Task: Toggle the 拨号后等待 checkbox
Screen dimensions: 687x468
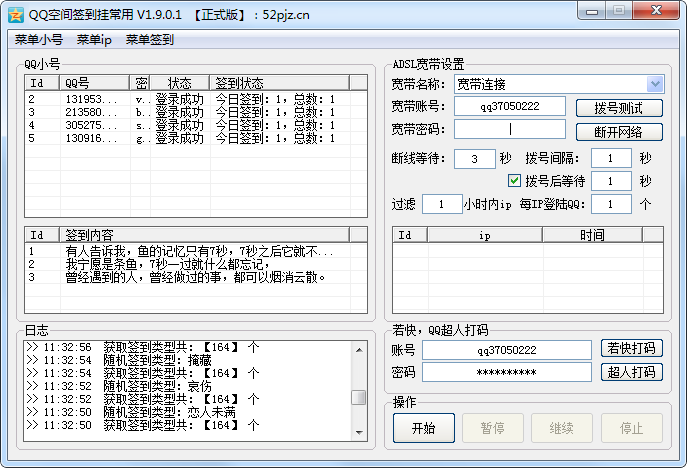Action: coord(515,181)
